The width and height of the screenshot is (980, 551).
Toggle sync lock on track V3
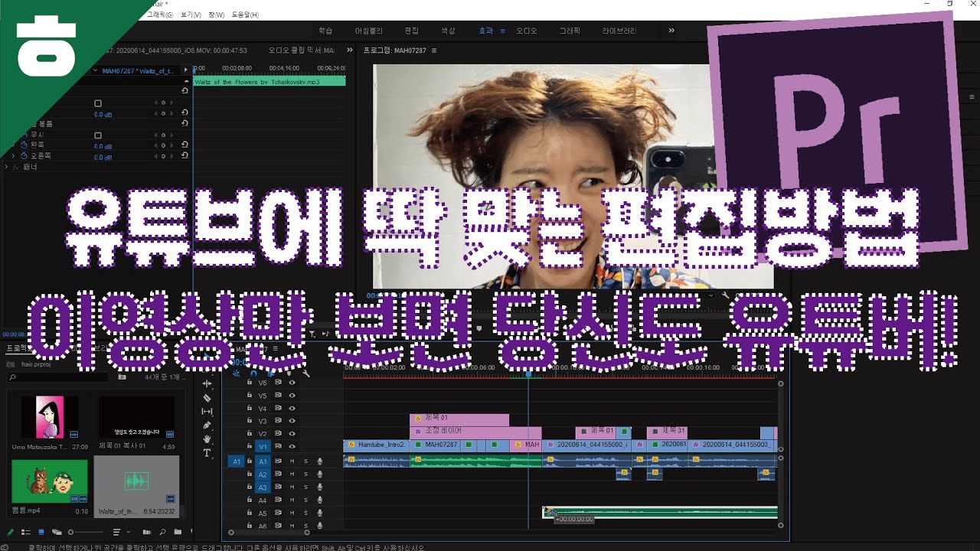tap(279, 421)
